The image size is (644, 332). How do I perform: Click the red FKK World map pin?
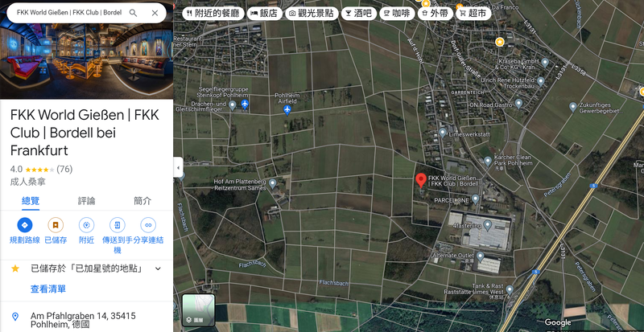pos(419,180)
